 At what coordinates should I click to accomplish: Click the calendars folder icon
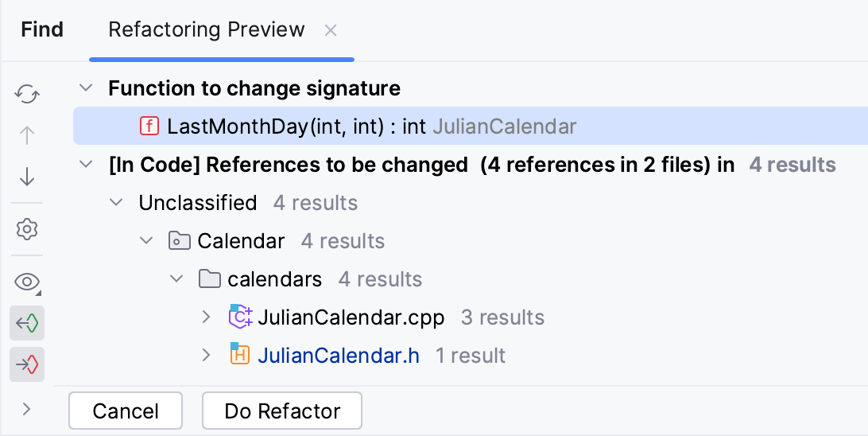[x=209, y=279]
